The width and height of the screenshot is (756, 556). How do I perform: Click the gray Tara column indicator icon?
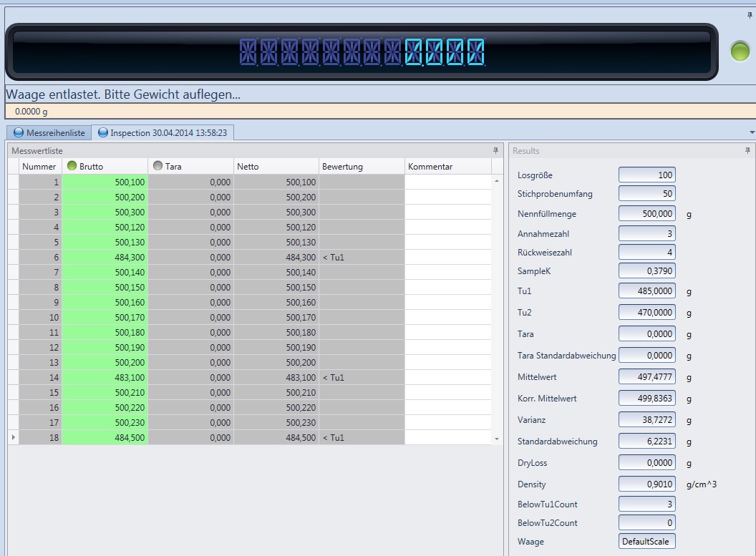[157, 167]
